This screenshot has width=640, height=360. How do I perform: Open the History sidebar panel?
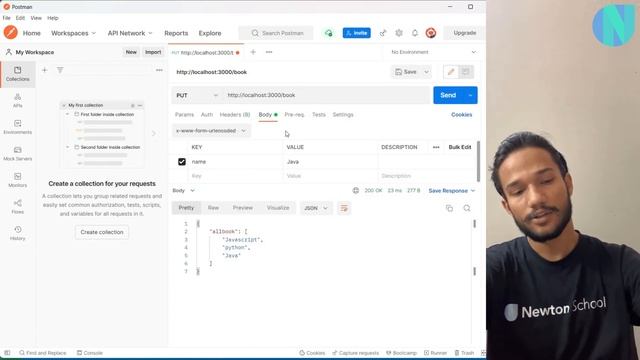coord(18,233)
